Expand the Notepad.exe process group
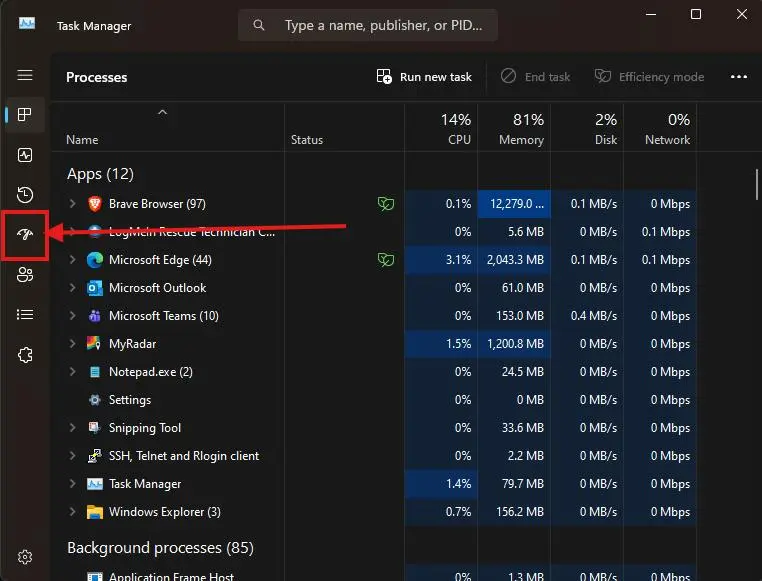The image size is (762, 581). coord(72,372)
